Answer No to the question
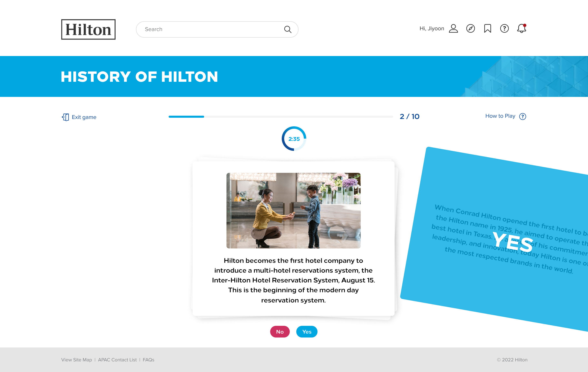 (x=280, y=331)
